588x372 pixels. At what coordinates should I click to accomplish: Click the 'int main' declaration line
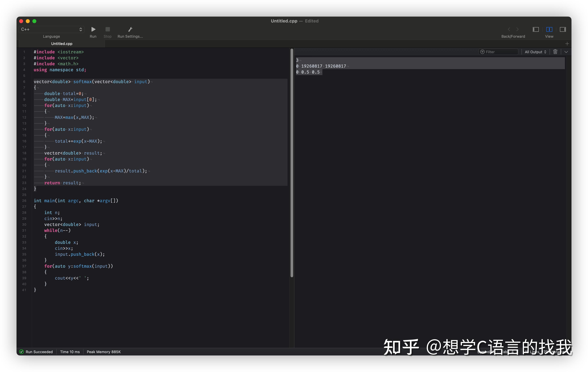click(x=76, y=201)
